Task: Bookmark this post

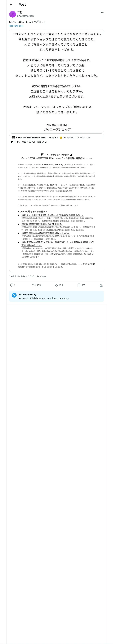Action: point(79,285)
